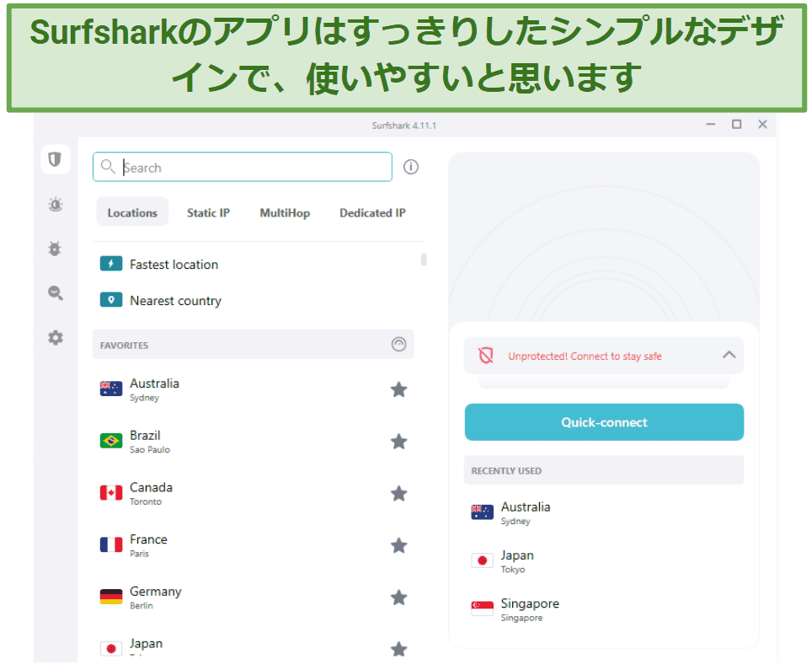Switch to the Static IP tab
Viewport: 812px width, 670px height.
pyautogui.click(x=208, y=212)
